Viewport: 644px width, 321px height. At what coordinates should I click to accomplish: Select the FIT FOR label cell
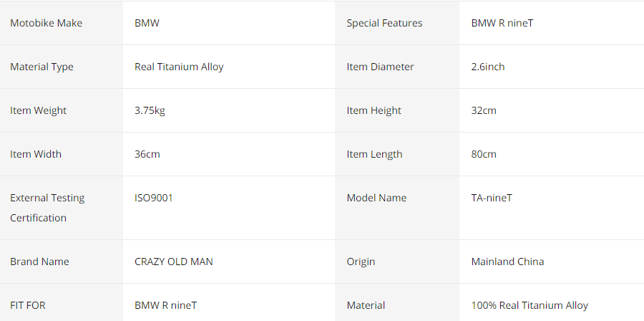click(62, 302)
